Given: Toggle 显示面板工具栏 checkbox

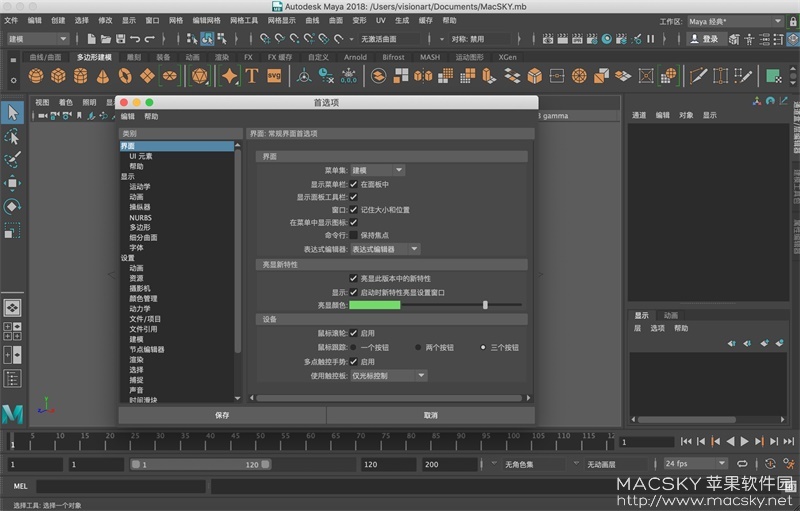Looking at the screenshot, I should click(x=354, y=197).
